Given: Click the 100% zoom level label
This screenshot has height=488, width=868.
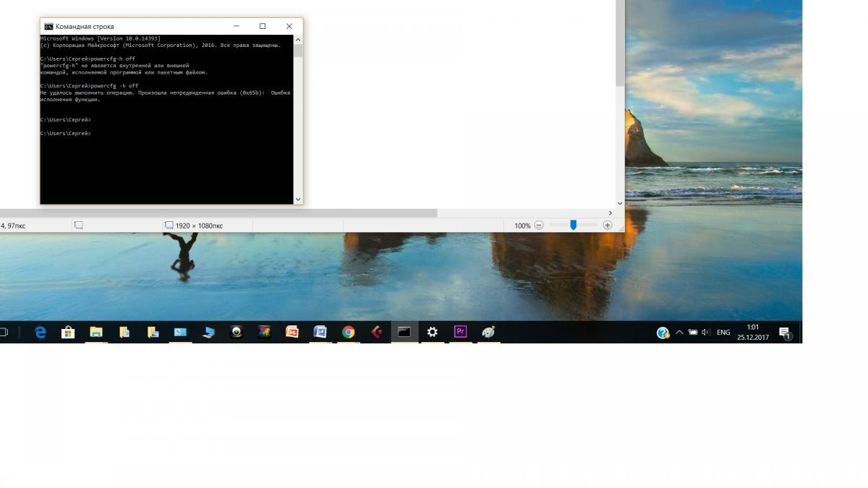Looking at the screenshot, I should [522, 226].
